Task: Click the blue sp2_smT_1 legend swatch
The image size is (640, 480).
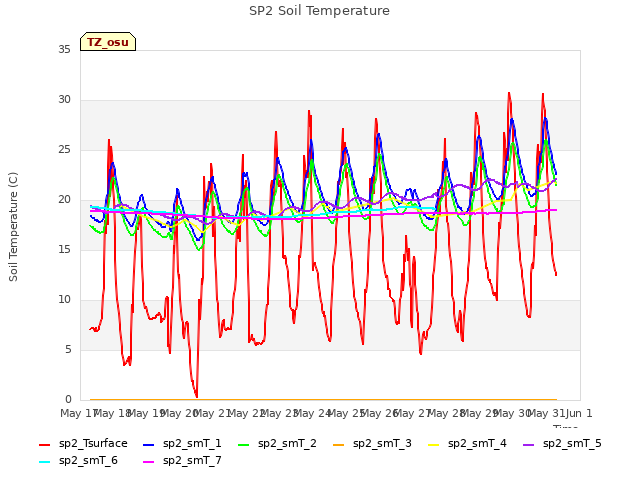Action: (149, 444)
